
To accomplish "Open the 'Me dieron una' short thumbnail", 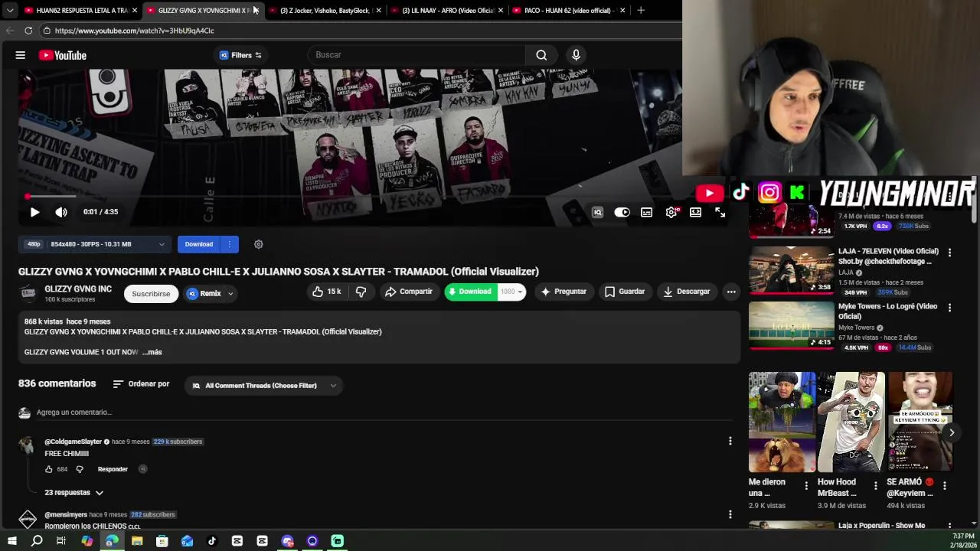I will click(782, 422).
